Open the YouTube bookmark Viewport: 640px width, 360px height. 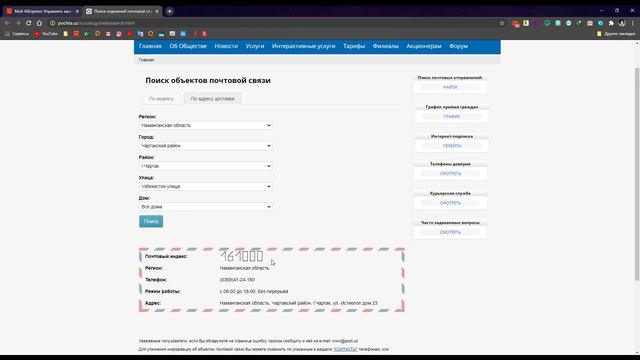tap(46, 34)
